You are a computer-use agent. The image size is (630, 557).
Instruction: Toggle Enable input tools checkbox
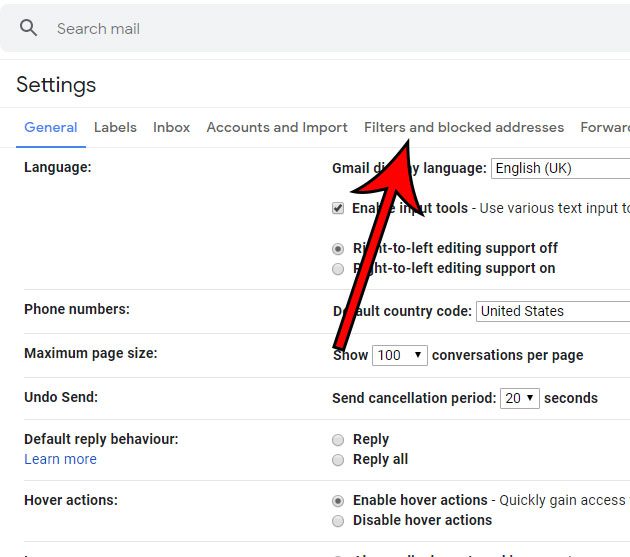tap(338, 208)
